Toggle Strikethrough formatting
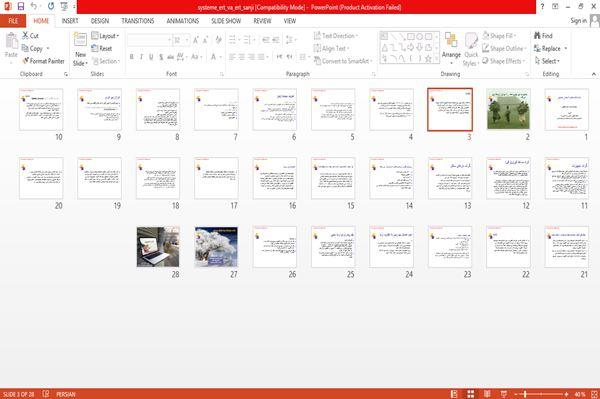The width and height of the screenshot is (600, 399). [170, 57]
